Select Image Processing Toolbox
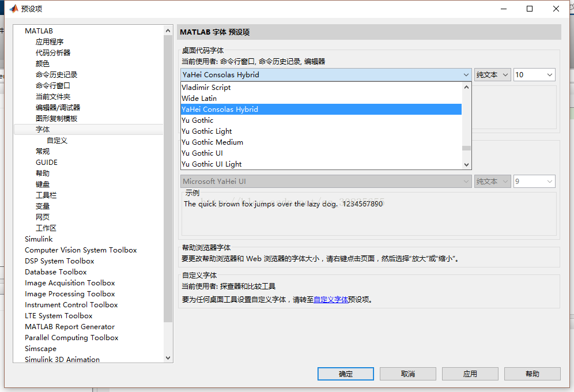Image resolution: width=574 pixels, height=392 pixels. [70, 294]
